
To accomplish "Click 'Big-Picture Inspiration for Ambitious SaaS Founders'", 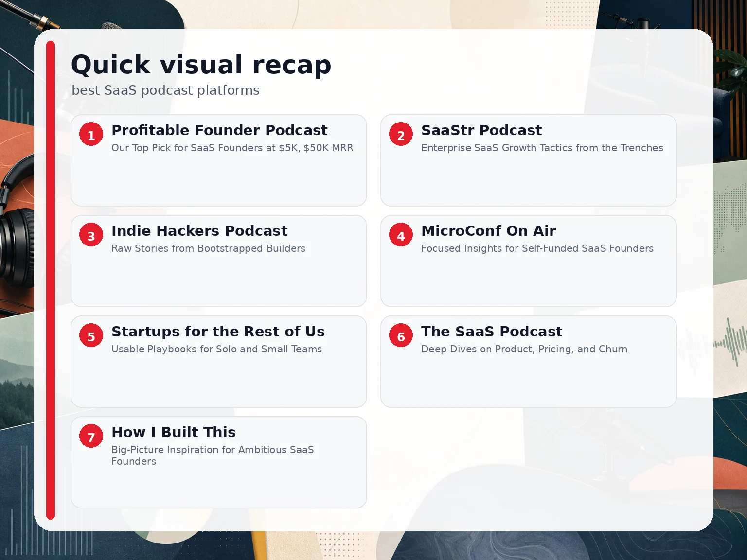I will pyautogui.click(x=213, y=455).
